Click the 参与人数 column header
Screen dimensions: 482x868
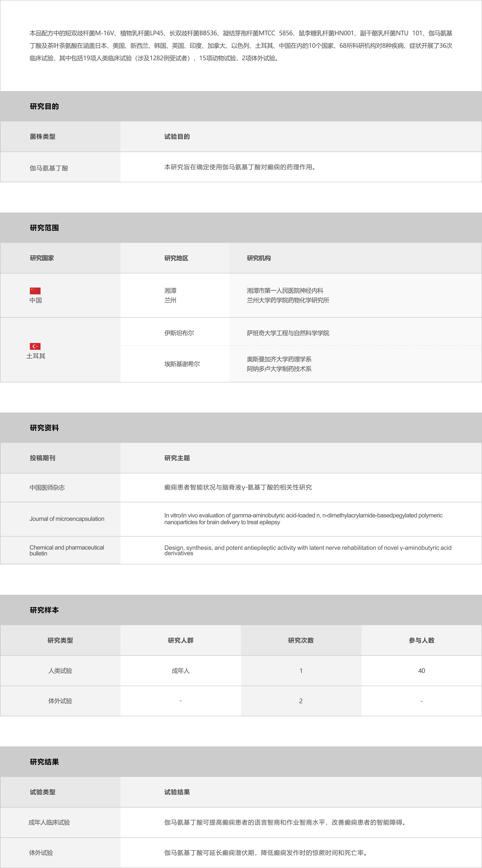pyautogui.click(x=422, y=640)
